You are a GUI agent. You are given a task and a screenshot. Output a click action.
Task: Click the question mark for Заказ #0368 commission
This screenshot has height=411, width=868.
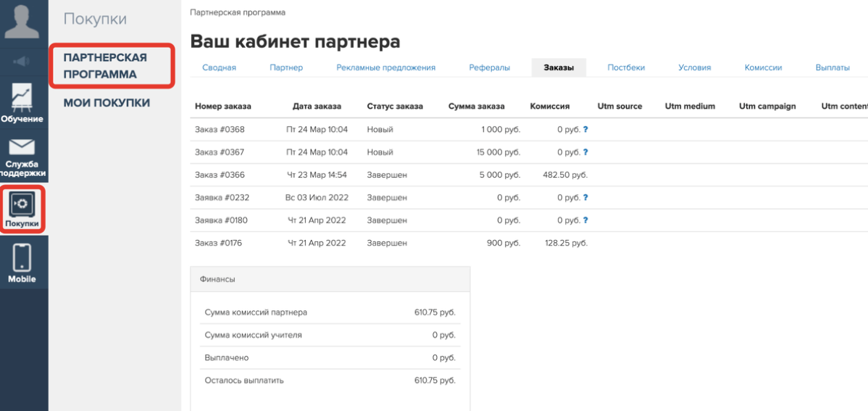585,129
